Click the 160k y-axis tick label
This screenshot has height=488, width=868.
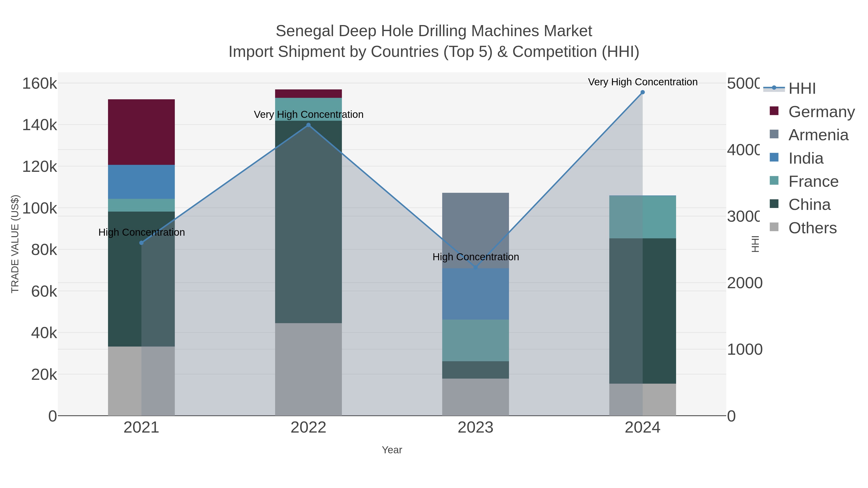click(x=40, y=84)
